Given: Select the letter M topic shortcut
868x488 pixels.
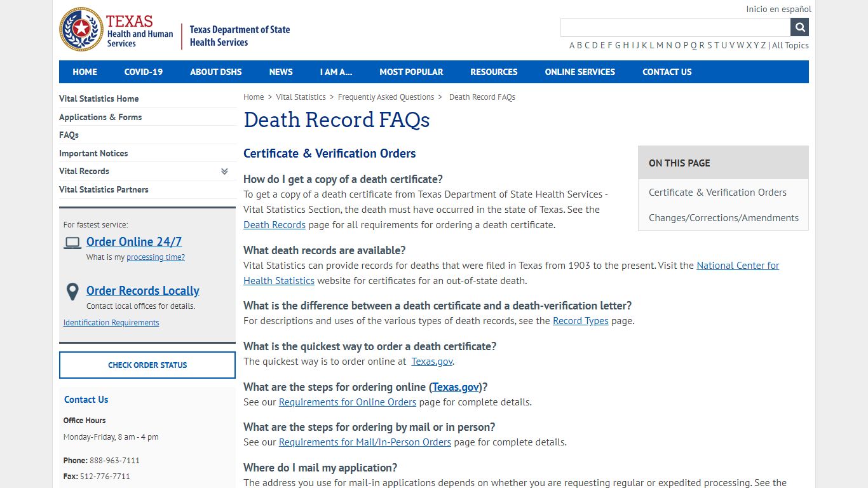Looking at the screenshot, I should pos(659,45).
